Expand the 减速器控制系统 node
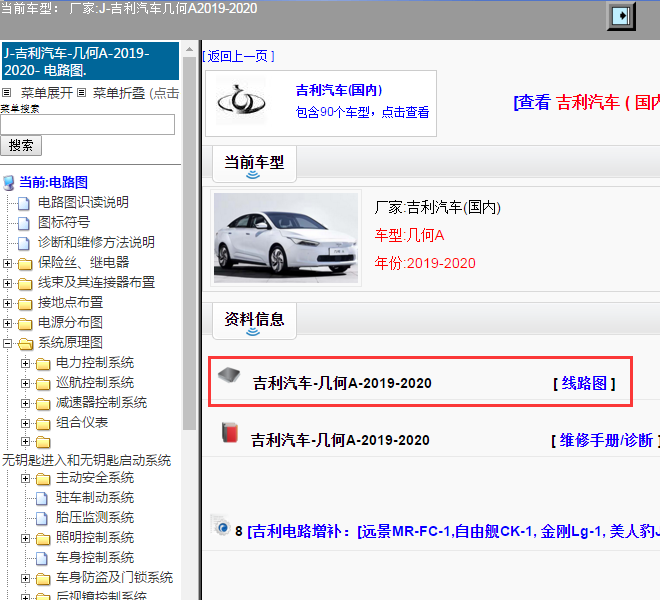 (25, 403)
